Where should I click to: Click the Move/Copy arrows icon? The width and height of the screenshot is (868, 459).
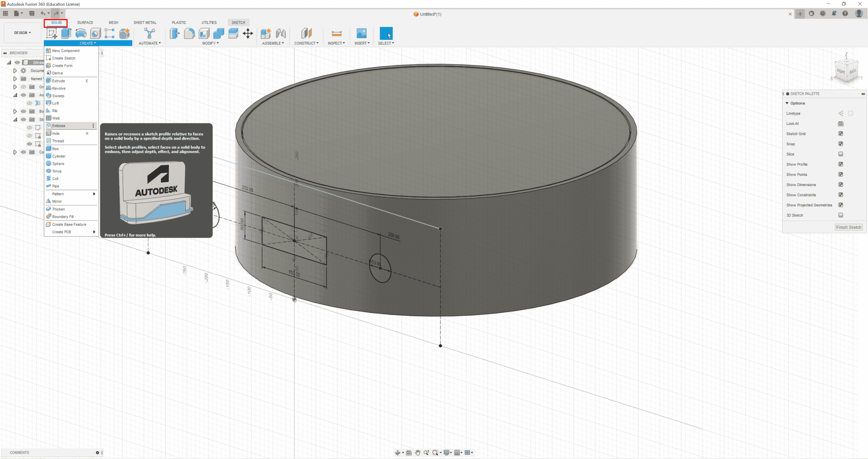tap(248, 33)
